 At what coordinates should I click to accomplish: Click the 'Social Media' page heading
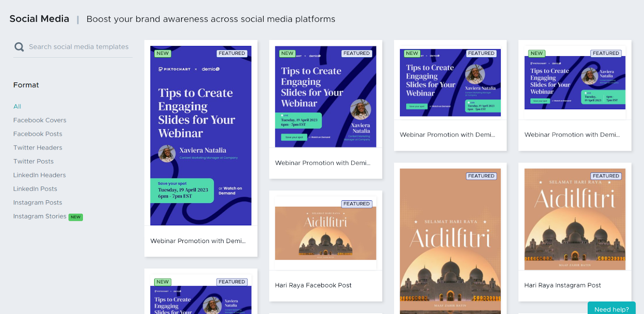(x=39, y=19)
